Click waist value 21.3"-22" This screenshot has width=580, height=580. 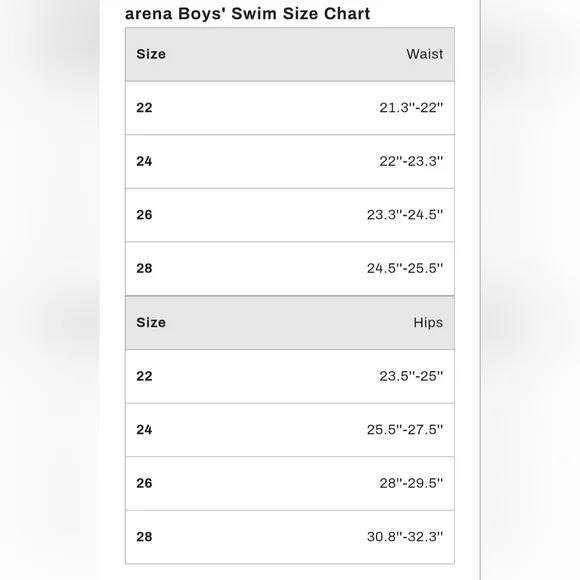(x=411, y=108)
